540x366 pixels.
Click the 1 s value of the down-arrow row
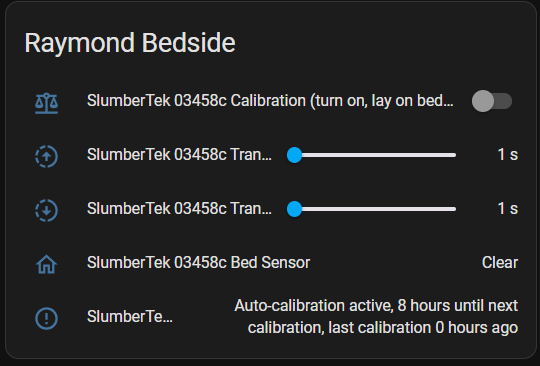click(x=508, y=209)
